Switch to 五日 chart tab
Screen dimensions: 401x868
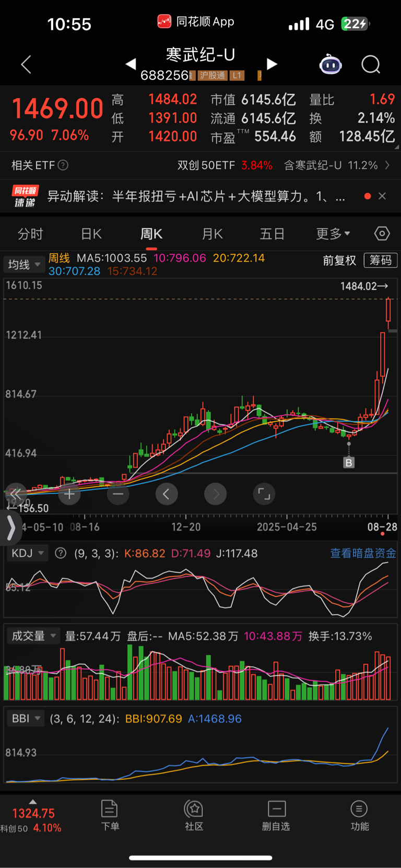pos(273,234)
